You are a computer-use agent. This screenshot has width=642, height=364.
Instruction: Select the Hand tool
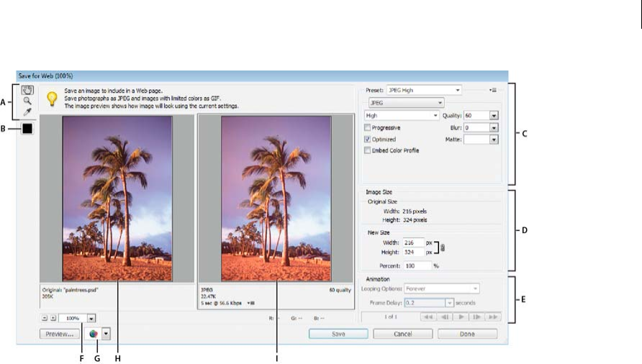[27, 90]
